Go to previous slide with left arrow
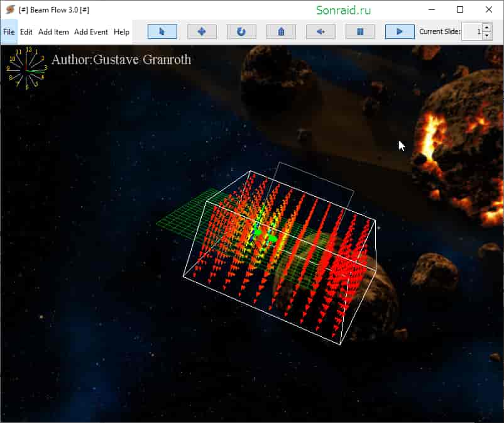Viewport: 504px width, 423px height. click(x=320, y=32)
